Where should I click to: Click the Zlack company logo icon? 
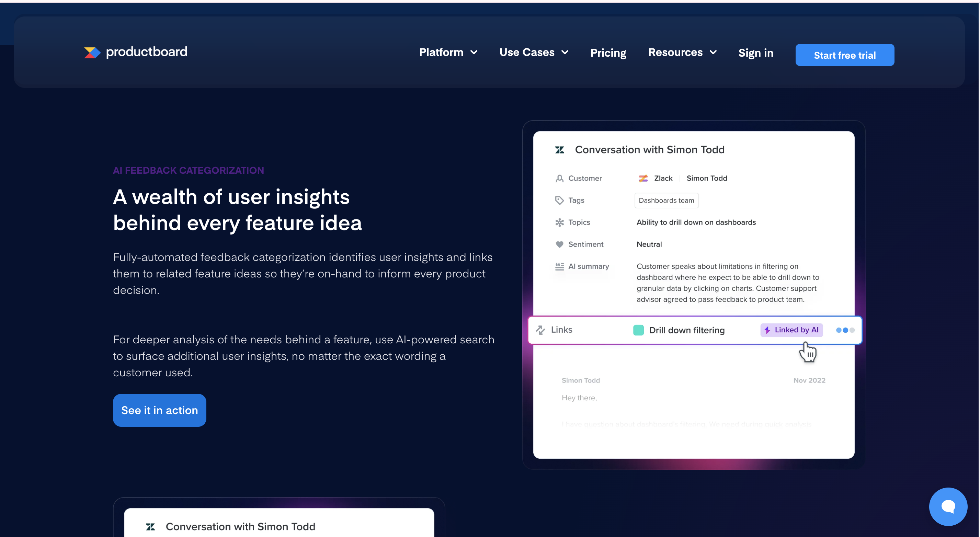pyautogui.click(x=643, y=178)
